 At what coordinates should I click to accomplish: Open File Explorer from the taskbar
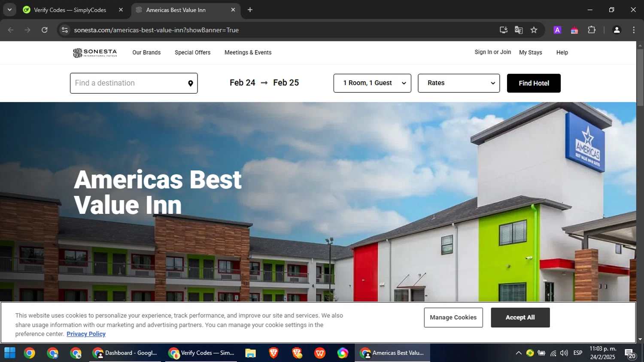point(250,353)
